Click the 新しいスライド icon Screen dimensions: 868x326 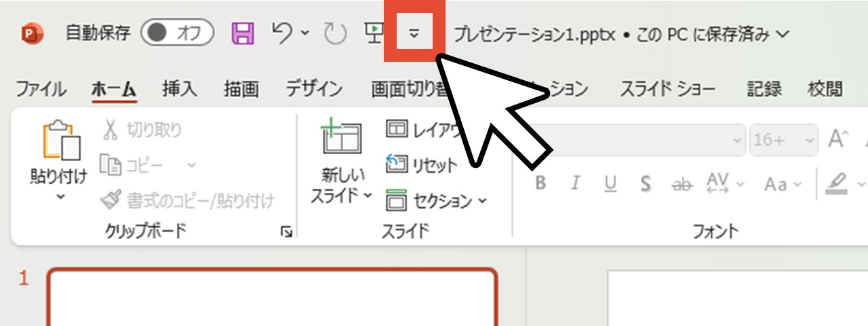click(341, 138)
